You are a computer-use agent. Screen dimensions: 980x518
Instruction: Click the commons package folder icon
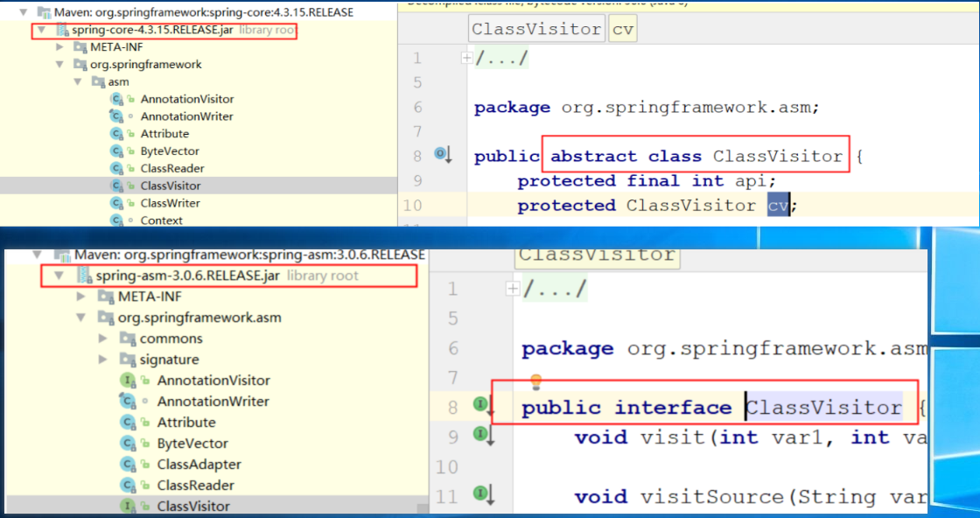tap(128, 339)
